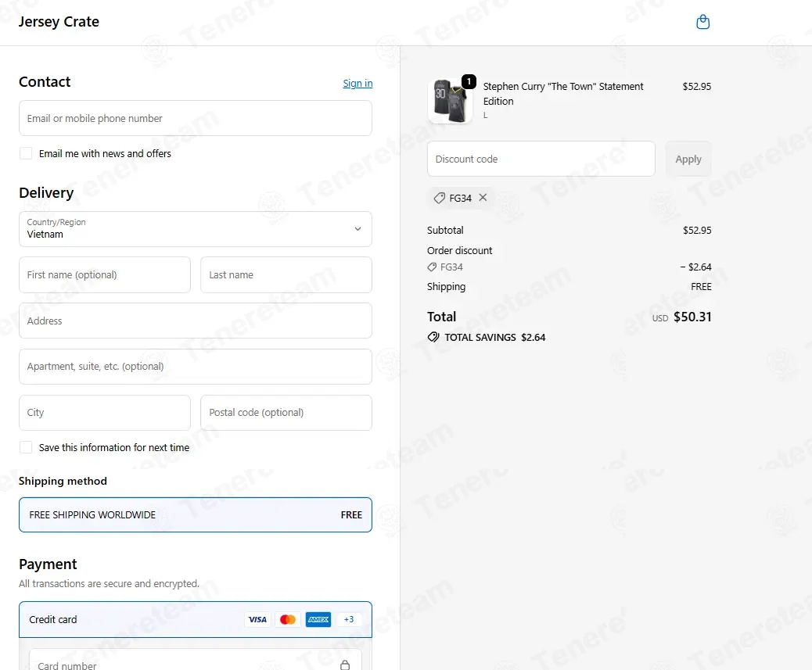Focus the Postal code (optional) field

286,412
